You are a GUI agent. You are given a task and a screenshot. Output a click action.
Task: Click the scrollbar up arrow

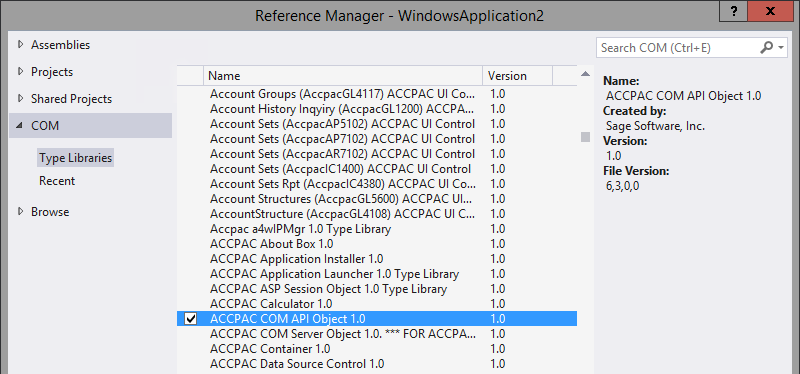coord(585,74)
